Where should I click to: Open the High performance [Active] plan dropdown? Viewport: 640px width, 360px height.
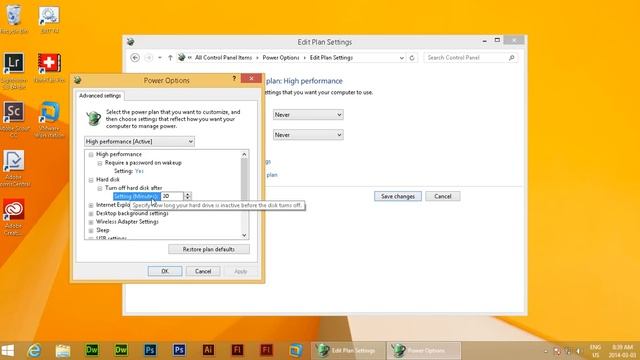pos(139,141)
